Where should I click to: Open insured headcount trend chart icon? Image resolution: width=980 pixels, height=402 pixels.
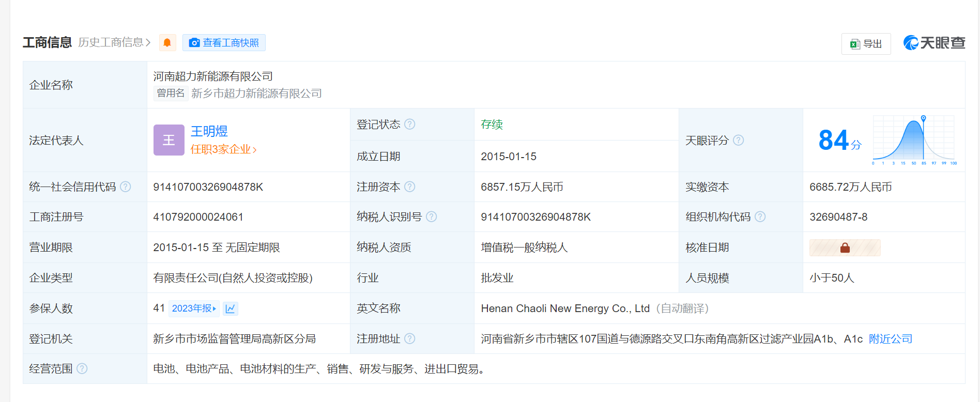click(x=231, y=308)
